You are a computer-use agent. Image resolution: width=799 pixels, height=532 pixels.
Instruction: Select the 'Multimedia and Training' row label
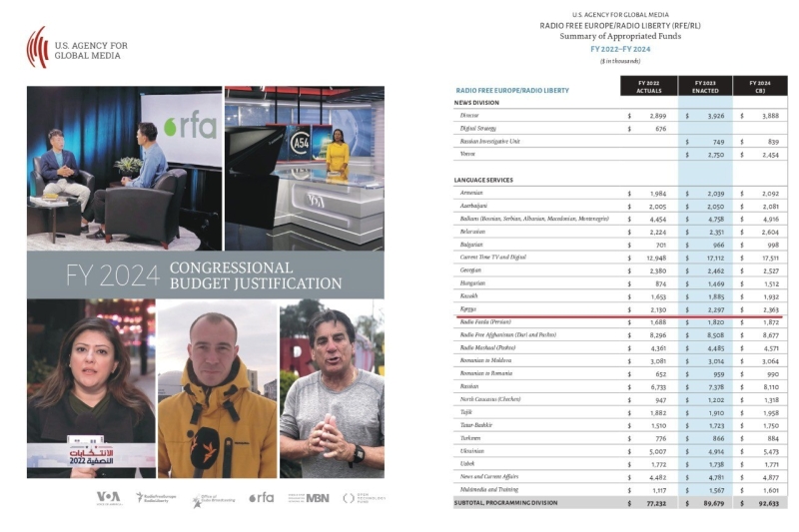488,489
